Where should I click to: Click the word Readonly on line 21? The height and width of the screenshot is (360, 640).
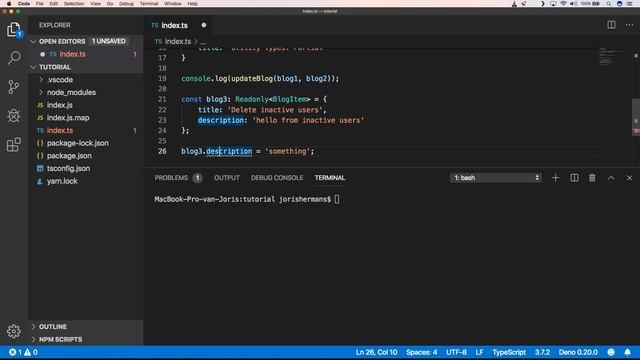251,99
